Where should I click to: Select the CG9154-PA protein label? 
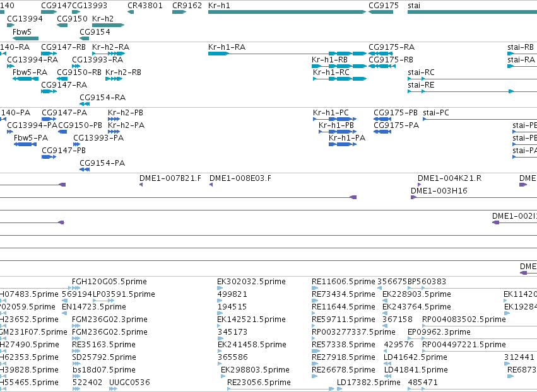pyautogui.click(x=102, y=163)
